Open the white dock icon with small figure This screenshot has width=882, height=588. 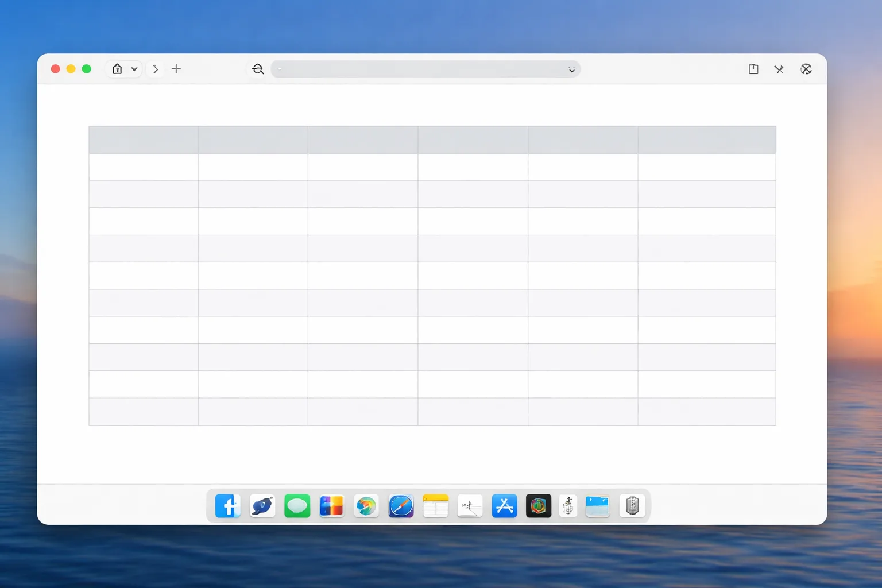click(x=568, y=506)
